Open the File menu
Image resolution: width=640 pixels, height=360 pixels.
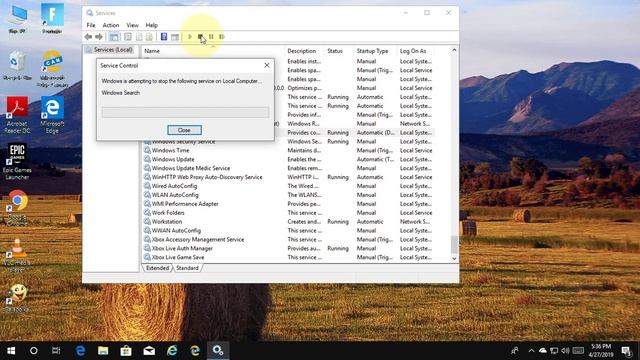(91, 25)
